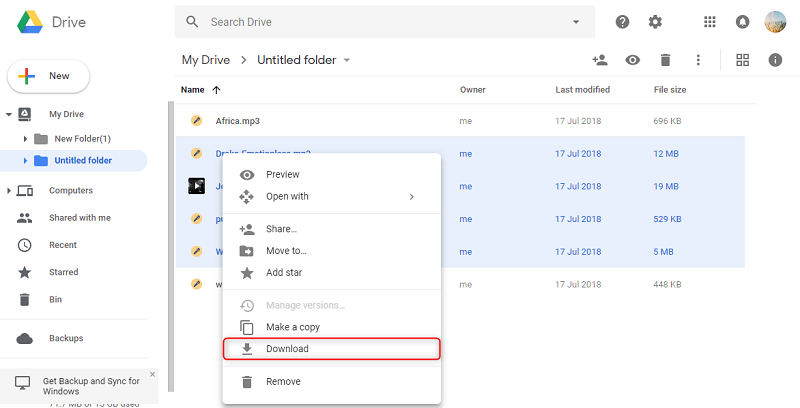The image size is (800, 408).
Task: Click the Owner column header
Action: tap(472, 90)
